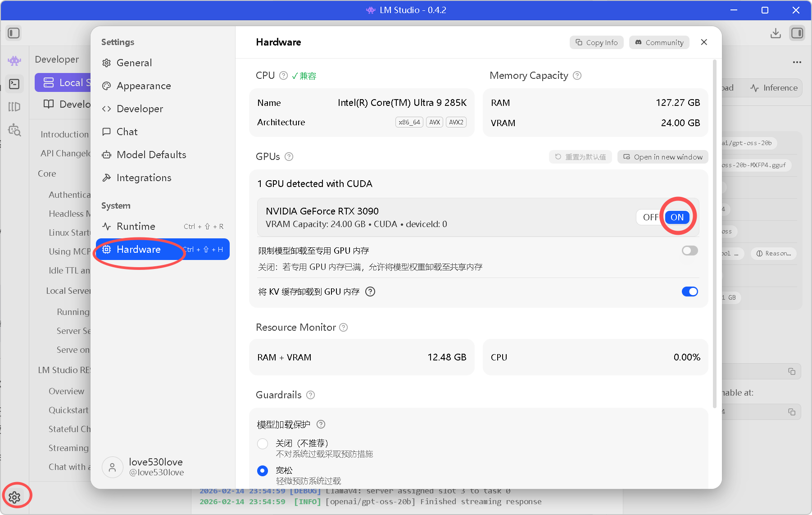Click the upper copy icon in right panel
The height and width of the screenshot is (515, 812).
coord(791,371)
